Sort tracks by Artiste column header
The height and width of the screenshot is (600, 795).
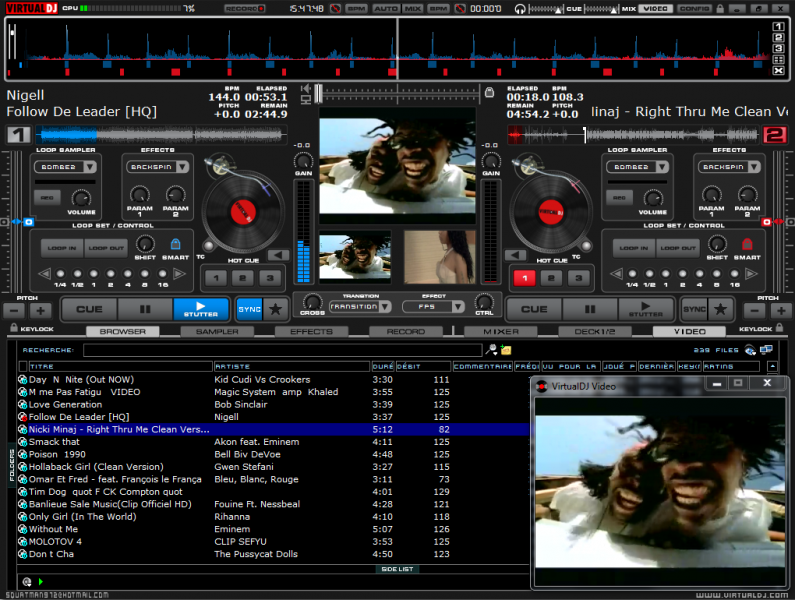(292, 366)
